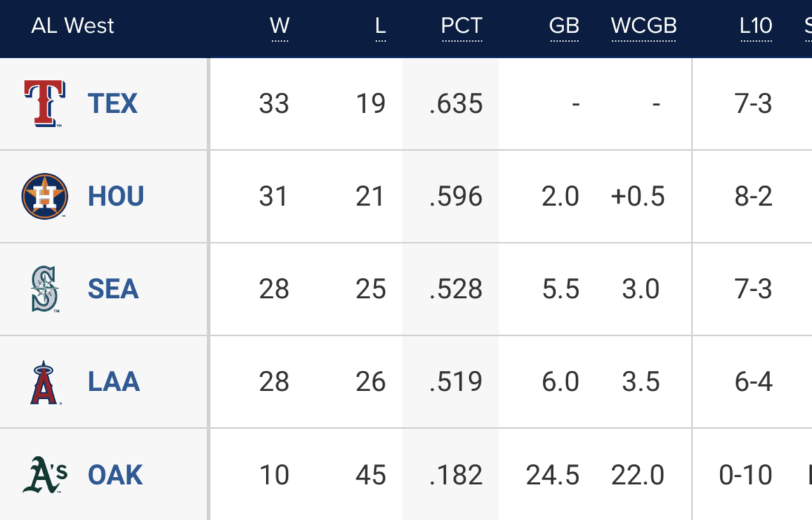Viewport: 812px width, 520px height.
Task: Sort standings by L column header
Action: (x=380, y=26)
